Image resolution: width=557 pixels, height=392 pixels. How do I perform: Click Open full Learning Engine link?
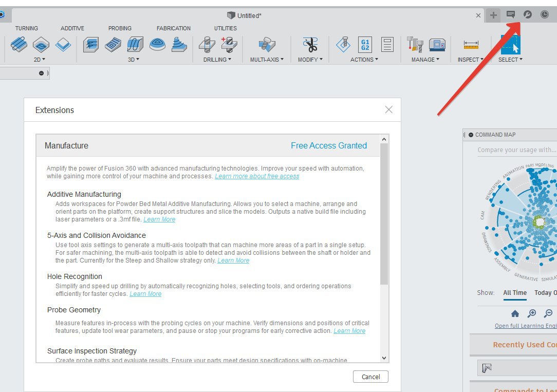pyautogui.click(x=526, y=326)
